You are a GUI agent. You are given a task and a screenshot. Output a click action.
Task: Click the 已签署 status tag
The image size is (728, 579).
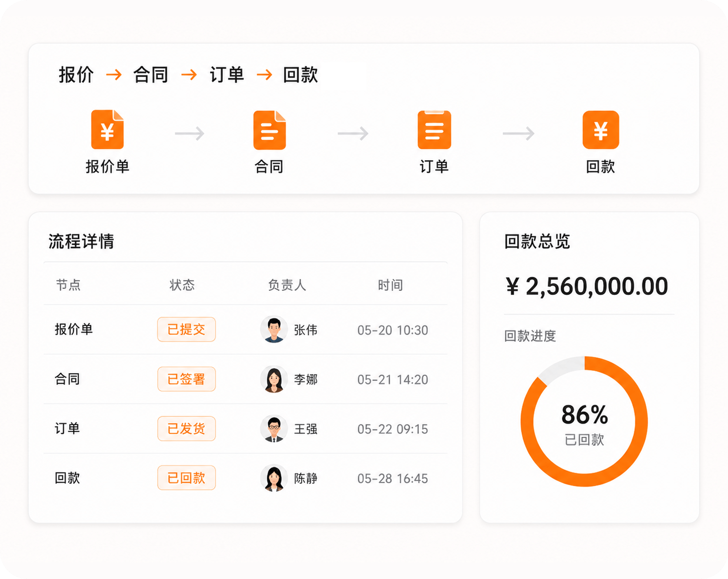[186, 379]
